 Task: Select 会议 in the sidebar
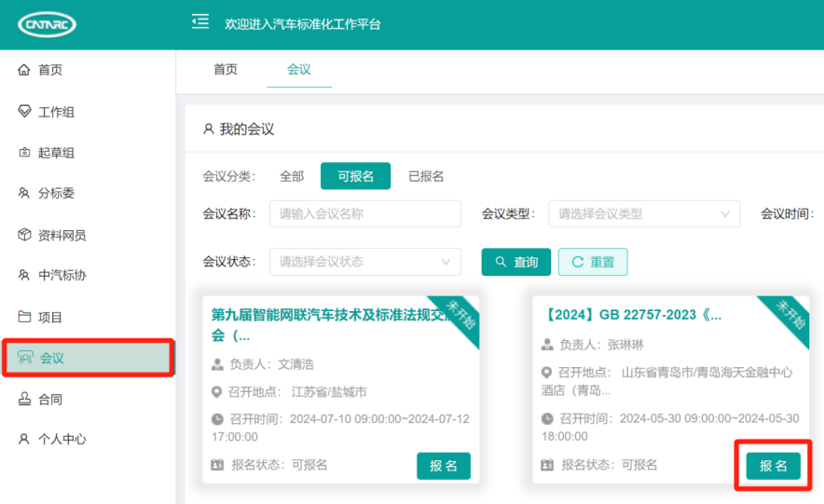(89, 358)
